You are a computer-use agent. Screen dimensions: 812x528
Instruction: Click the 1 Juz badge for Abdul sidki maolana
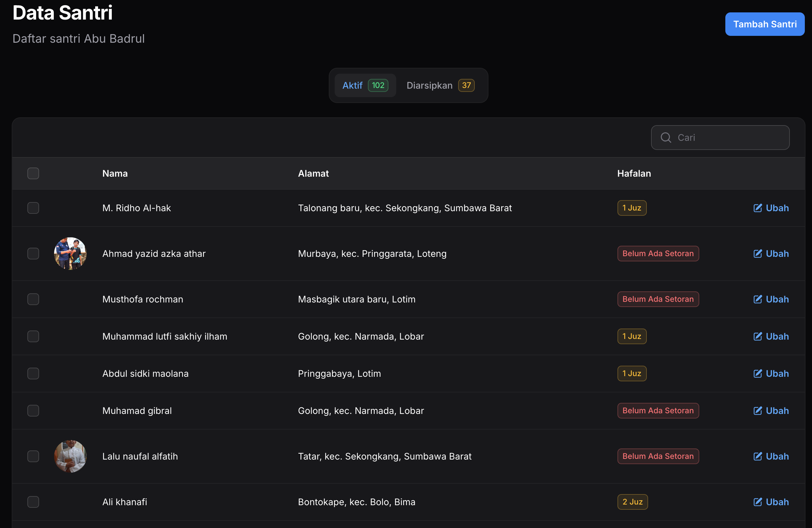(x=631, y=374)
